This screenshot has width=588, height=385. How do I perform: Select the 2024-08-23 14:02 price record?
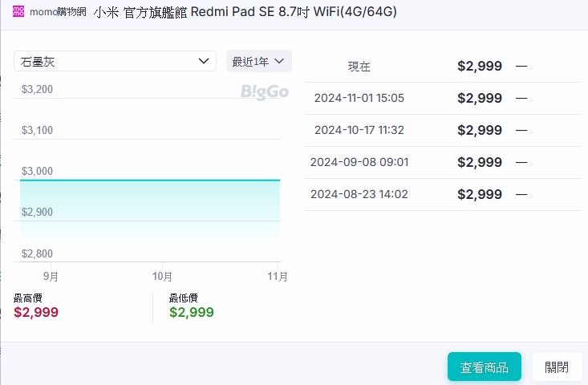(443, 195)
